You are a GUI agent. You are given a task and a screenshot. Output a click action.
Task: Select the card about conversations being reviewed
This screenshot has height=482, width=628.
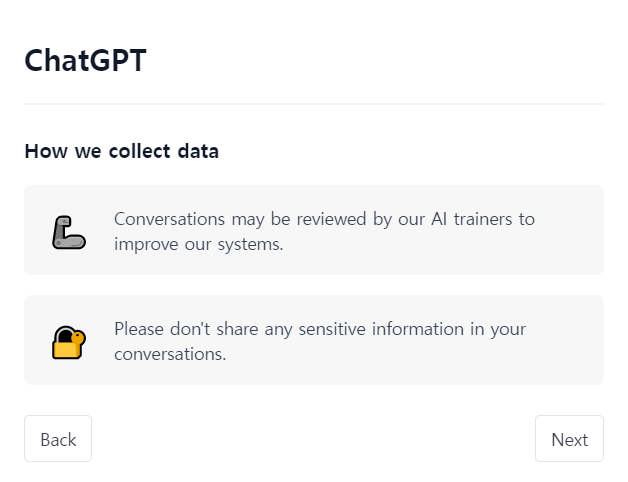tap(314, 230)
